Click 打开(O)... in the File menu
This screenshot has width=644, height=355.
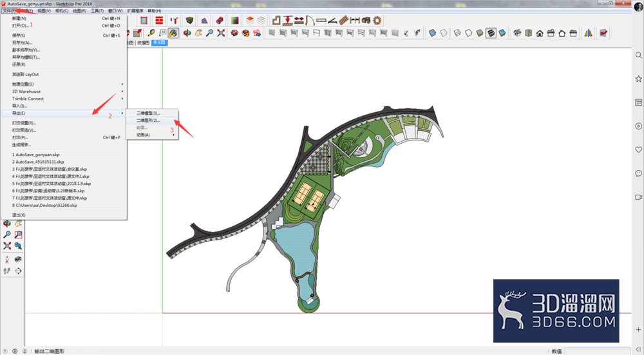click(x=64, y=26)
